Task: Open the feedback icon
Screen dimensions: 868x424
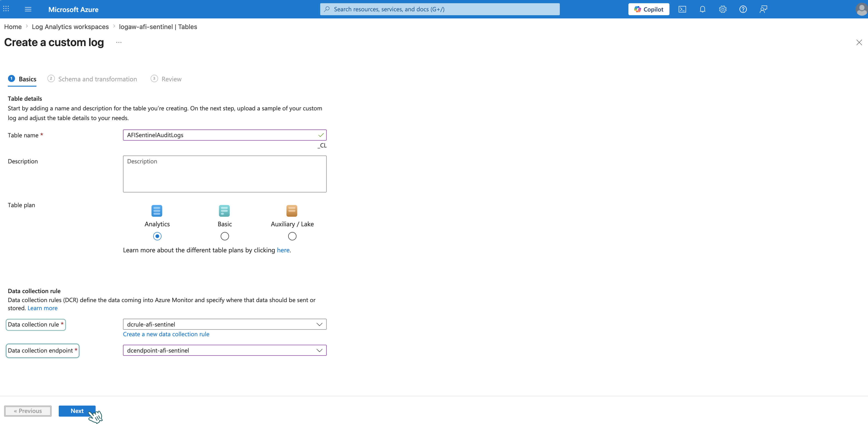Action: [x=763, y=9]
